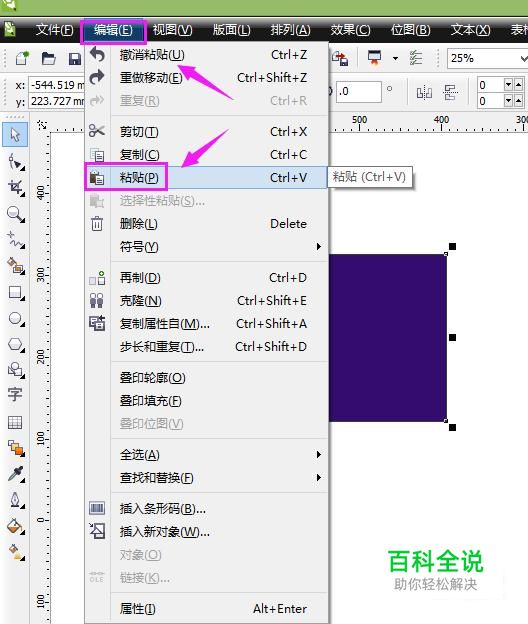Viewport: 528px width, 624px height.
Task: Click the y position input field
Action: click(57, 101)
